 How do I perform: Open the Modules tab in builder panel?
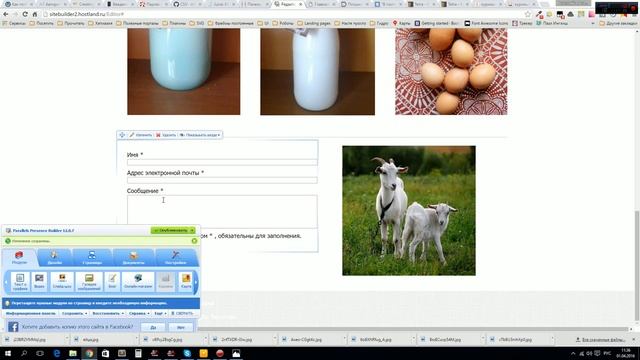19,258
